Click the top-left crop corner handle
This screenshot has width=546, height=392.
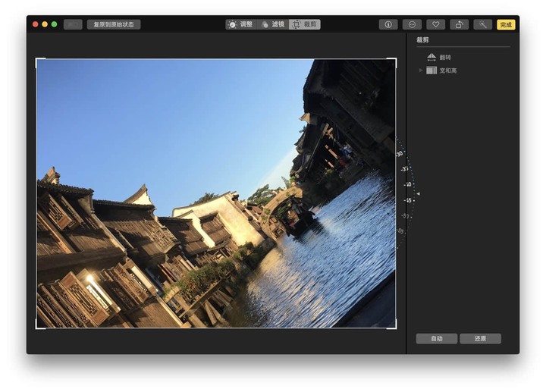coord(37,60)
